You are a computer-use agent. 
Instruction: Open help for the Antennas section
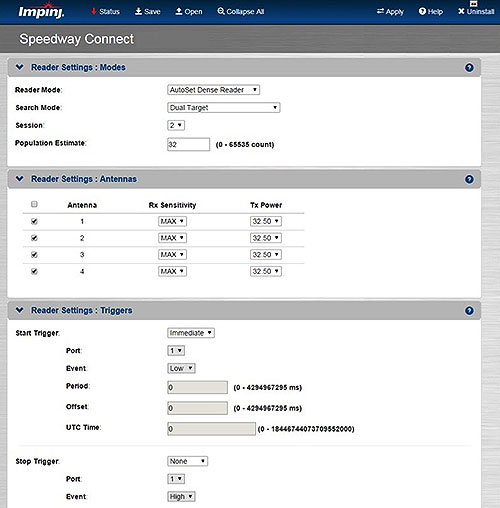click(469, 179)
